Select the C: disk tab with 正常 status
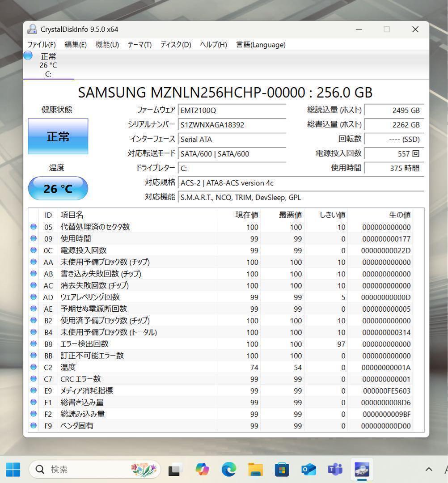Viewport: 448px width, 483px height. (48, 65)
